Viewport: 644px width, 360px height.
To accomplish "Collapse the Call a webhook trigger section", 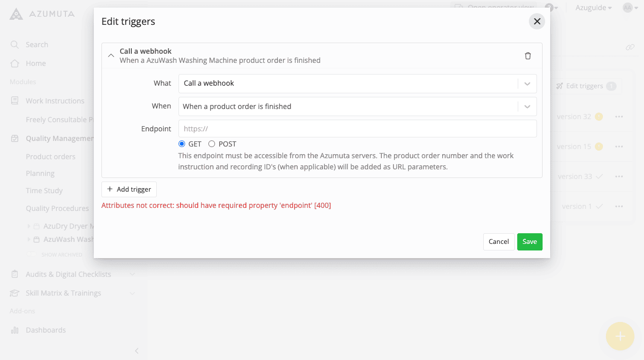I will pyautogui.click(x=111, y=56).
